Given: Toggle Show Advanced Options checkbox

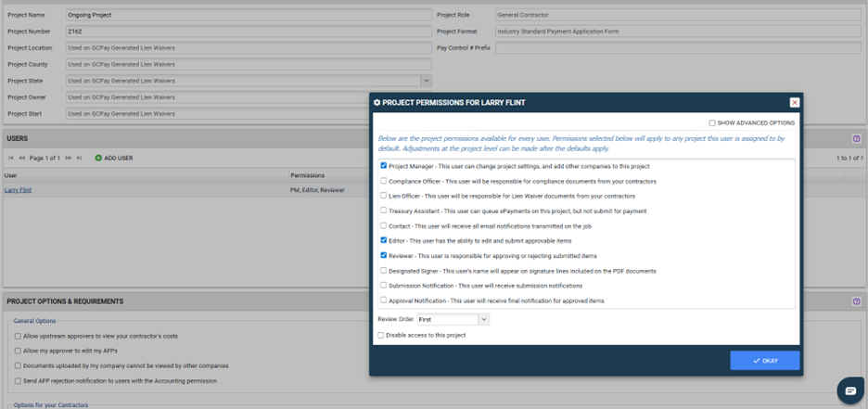Looking at the screenshot, I should point(712,122).
